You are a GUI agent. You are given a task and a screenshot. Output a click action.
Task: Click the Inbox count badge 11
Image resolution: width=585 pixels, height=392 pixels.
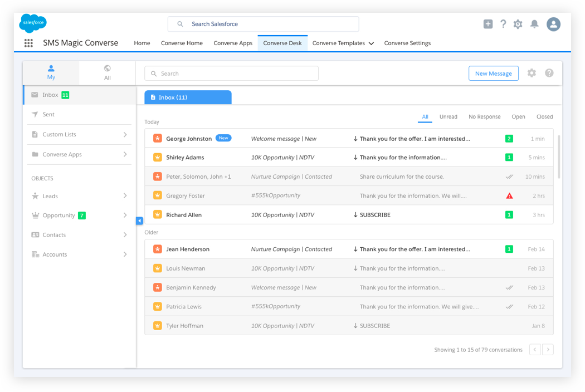[x=65, y=95]
